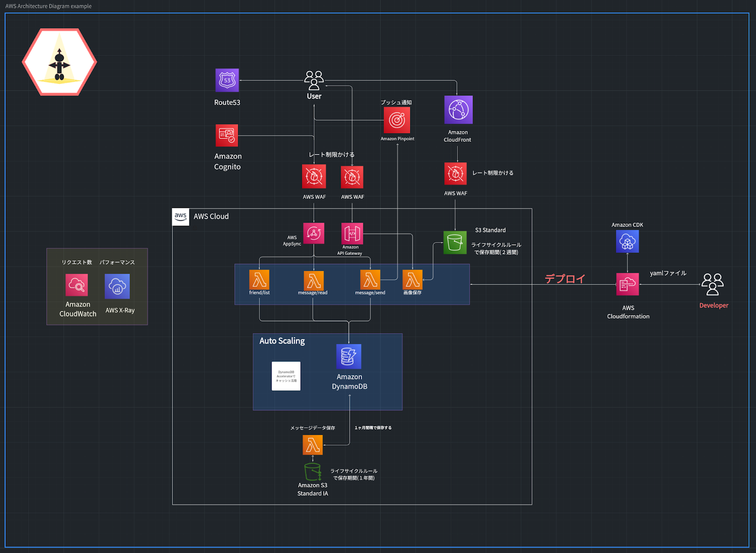Viewport: 756px width, 553px height.
Task: Select the message/send Lambda icon
Action: point(370,279)
